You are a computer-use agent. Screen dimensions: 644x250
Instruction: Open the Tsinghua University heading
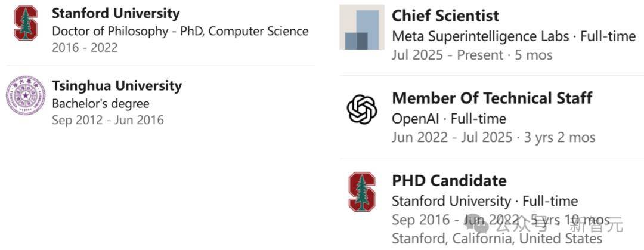click(x=117, y=85)
